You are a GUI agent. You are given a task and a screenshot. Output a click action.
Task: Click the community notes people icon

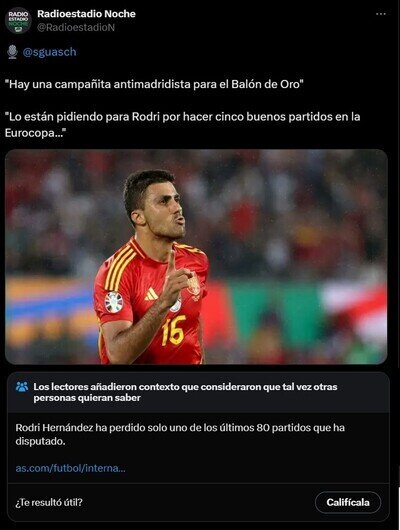coord(22,387)
